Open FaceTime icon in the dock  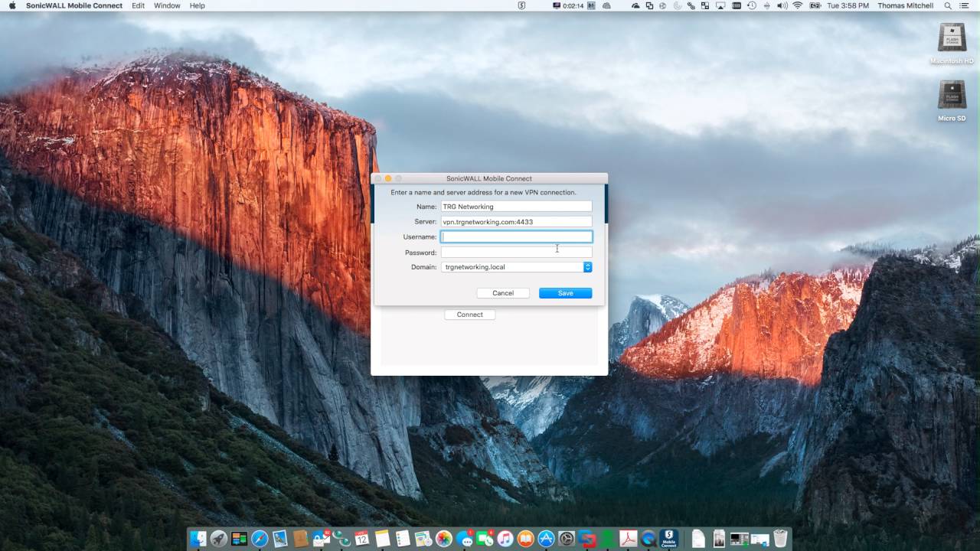(485, 538)
